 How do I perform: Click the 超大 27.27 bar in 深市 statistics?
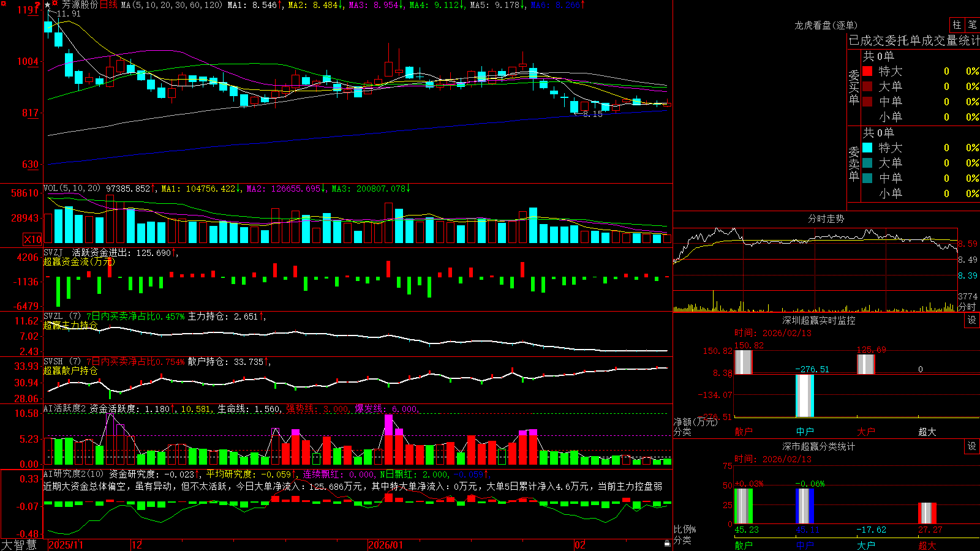pyautogui.click(x=927, y=513)
